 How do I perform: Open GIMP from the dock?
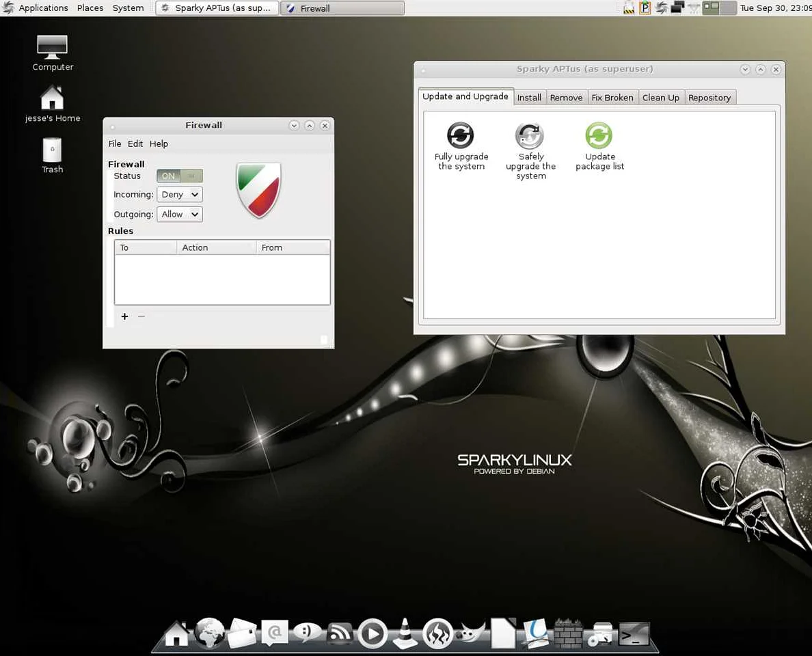click(472, 633)
